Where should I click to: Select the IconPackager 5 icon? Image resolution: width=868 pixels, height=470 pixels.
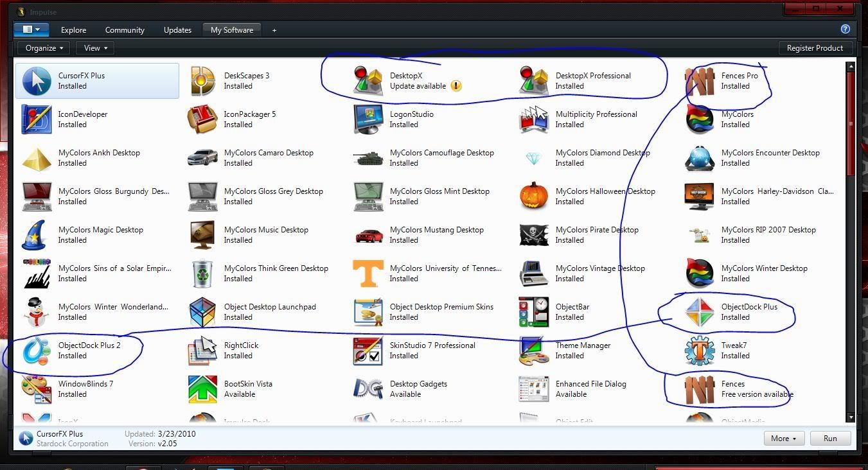click(202, 119)
